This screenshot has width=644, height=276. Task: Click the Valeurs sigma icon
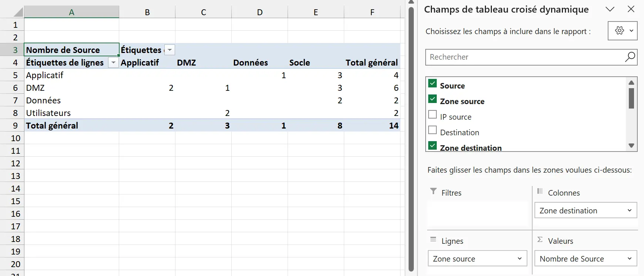(540, 240)
